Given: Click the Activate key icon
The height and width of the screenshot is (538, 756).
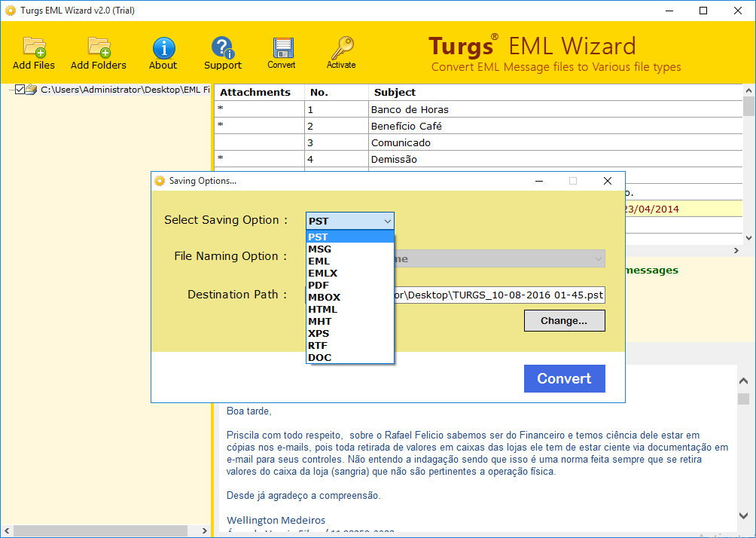Looking at the screenshot, I should (x=342, y=47).
